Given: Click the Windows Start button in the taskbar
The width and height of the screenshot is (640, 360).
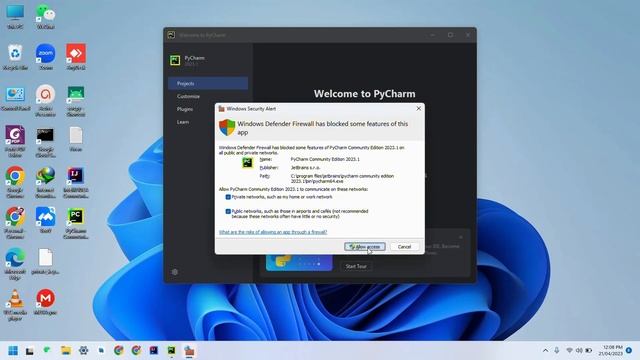Looking at the screenshot, I should tap(13, 351).
